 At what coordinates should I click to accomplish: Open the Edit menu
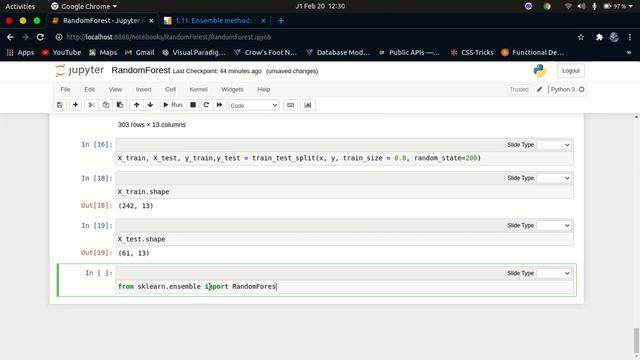(89, 89)
